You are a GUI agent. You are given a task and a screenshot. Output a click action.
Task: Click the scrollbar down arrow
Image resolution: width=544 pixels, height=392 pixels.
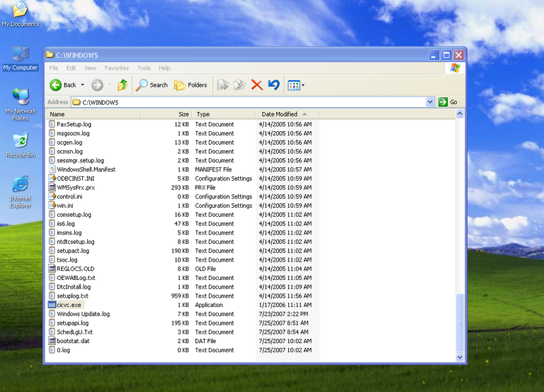point(460,357)
